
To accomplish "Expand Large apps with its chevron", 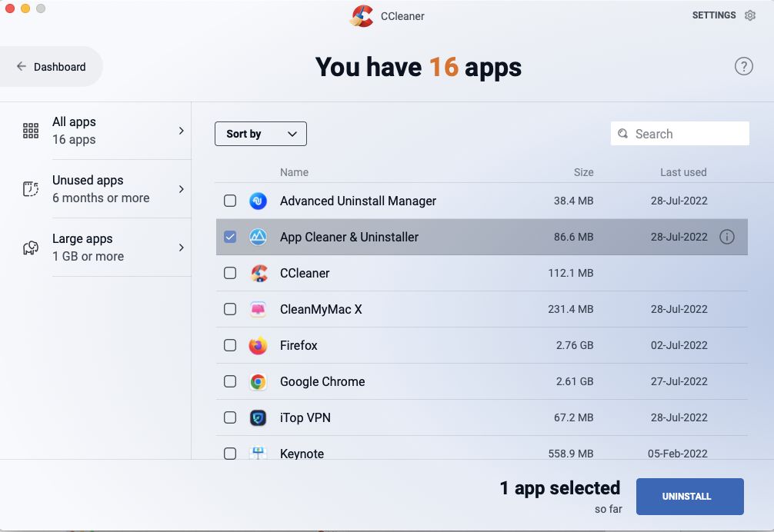I will point(181,248).
